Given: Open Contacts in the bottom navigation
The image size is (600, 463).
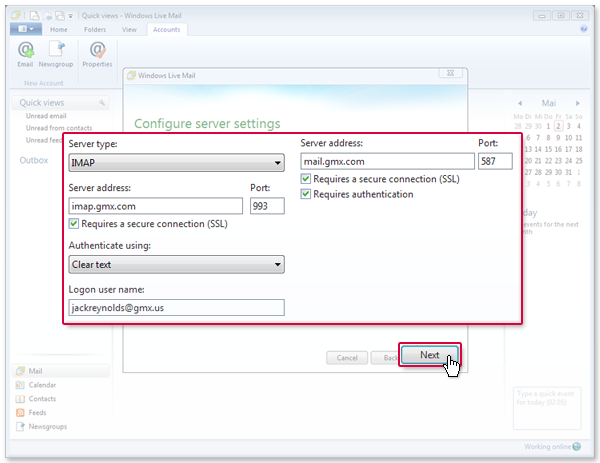Looking at the screenshot, I should 42,398.
